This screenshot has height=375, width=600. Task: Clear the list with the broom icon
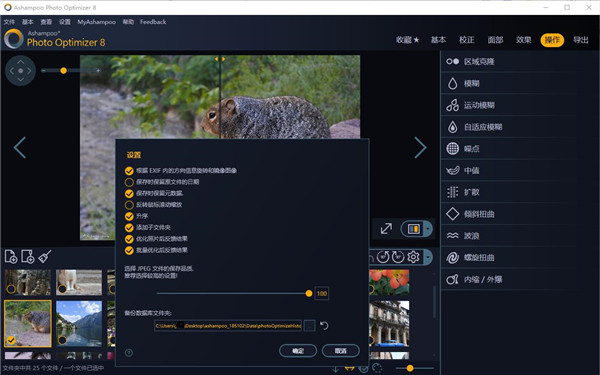(x=45, y=256)
